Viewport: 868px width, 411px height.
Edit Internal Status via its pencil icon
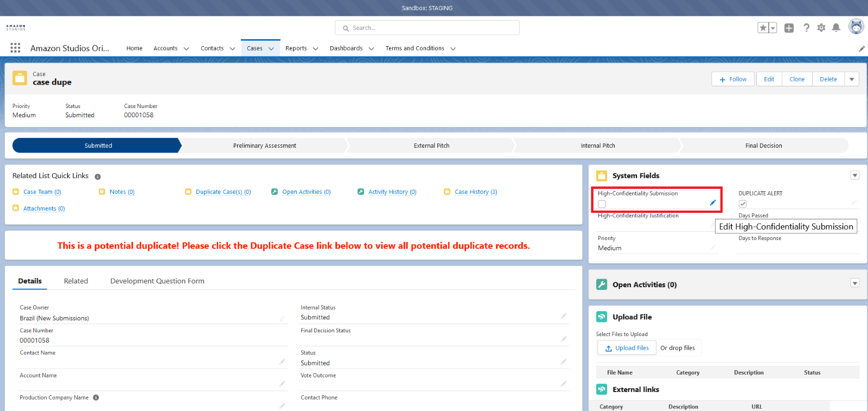[564, 316]
